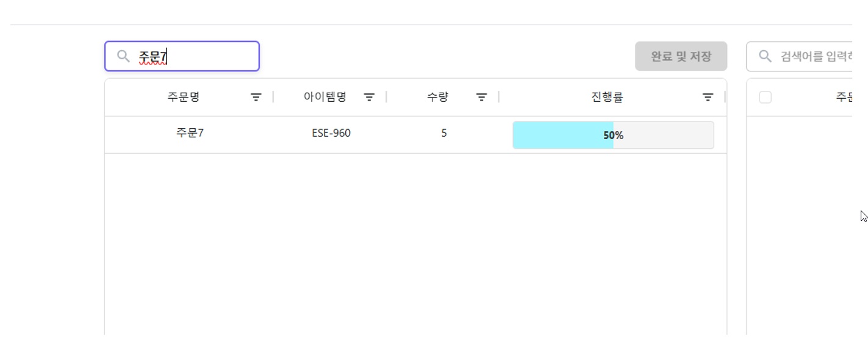The height and width of the screenshot is (358, 868).
Task: Open the filter menu for 아이템명 column
Action: tap(369, 97)
